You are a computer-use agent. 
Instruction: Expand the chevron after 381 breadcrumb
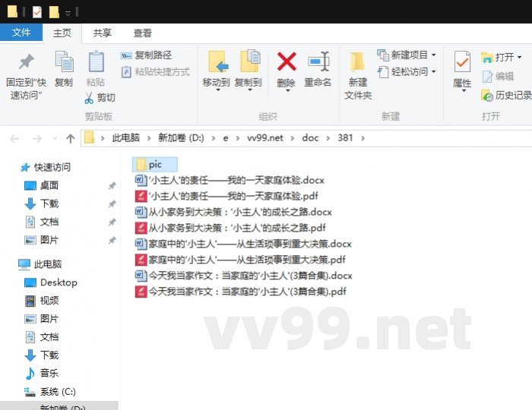click(x=363, y=138)
